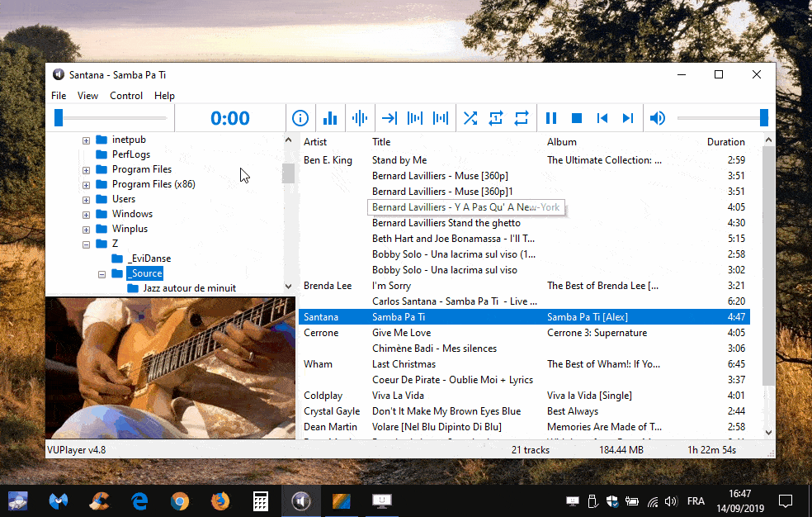Viewport: 812px width, 517px height.
Task: Expand the Users folder
Action: pyautogui.click(x=86, y=200)
